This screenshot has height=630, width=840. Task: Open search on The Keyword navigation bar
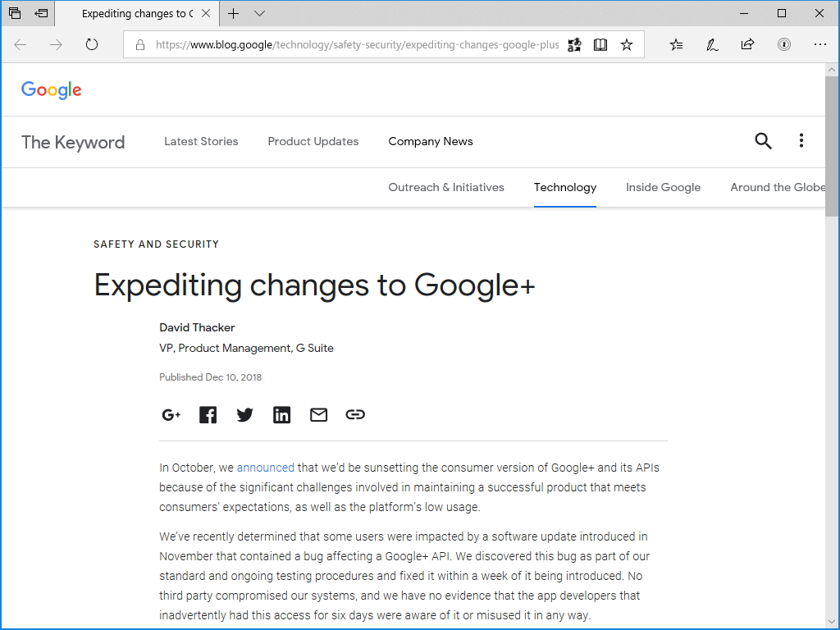[x=763, y=141]
